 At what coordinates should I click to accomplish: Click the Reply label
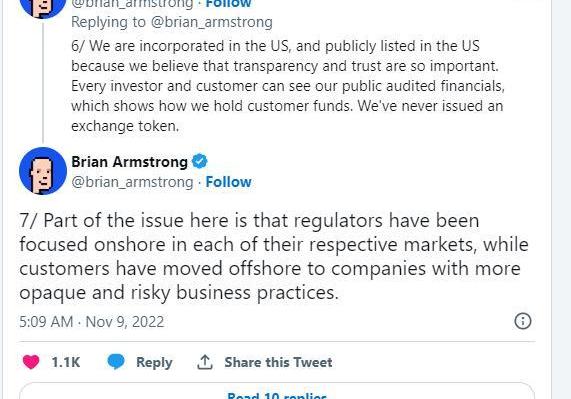(x=154, y=362)
